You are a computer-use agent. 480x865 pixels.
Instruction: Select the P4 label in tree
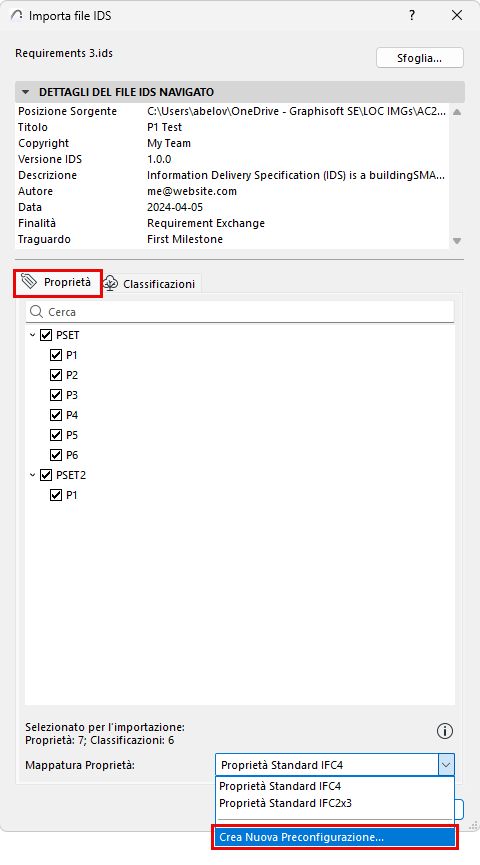coord(72,415)
